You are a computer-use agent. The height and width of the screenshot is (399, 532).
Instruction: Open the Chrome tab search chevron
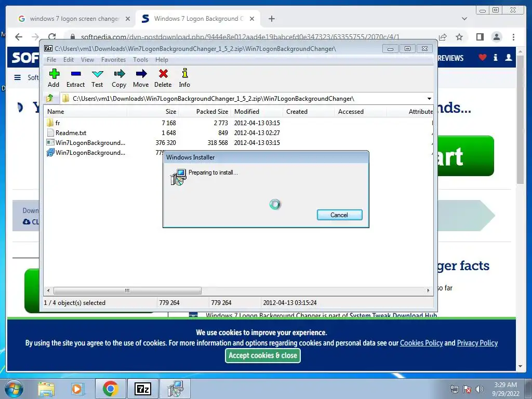(x=464, y=19)
